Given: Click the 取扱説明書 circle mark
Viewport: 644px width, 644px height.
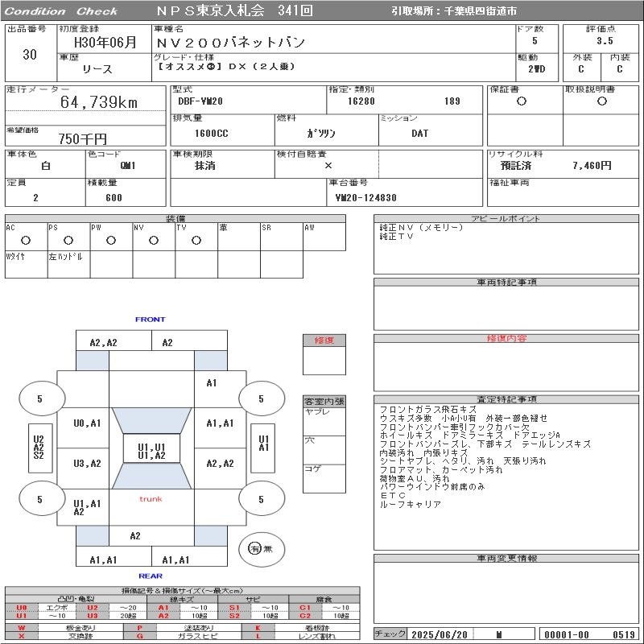Looking at the screenshot, I should (601, 101).
